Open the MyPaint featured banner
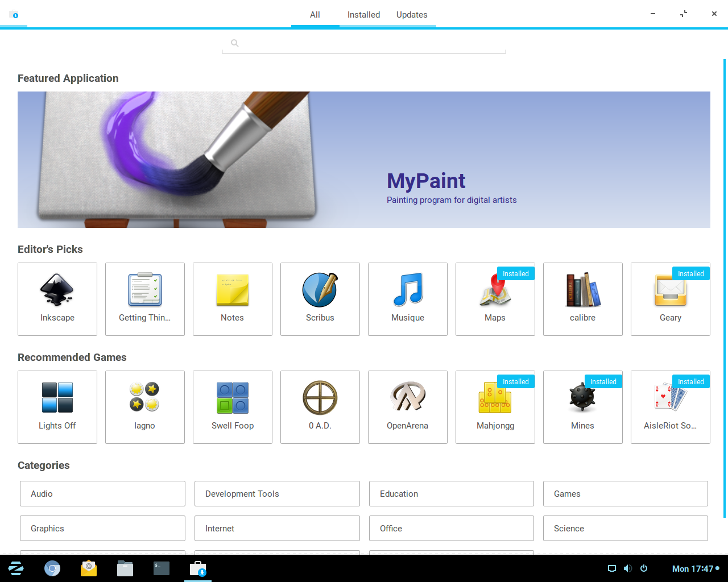Screen dimensions: 728x582 click(364, 160)
